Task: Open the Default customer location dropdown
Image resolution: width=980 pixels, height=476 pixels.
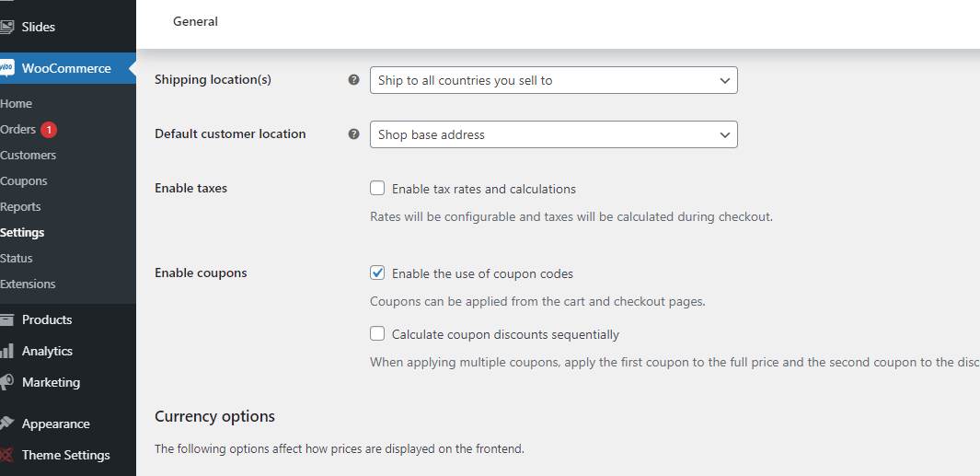Action: coord(553,134)
